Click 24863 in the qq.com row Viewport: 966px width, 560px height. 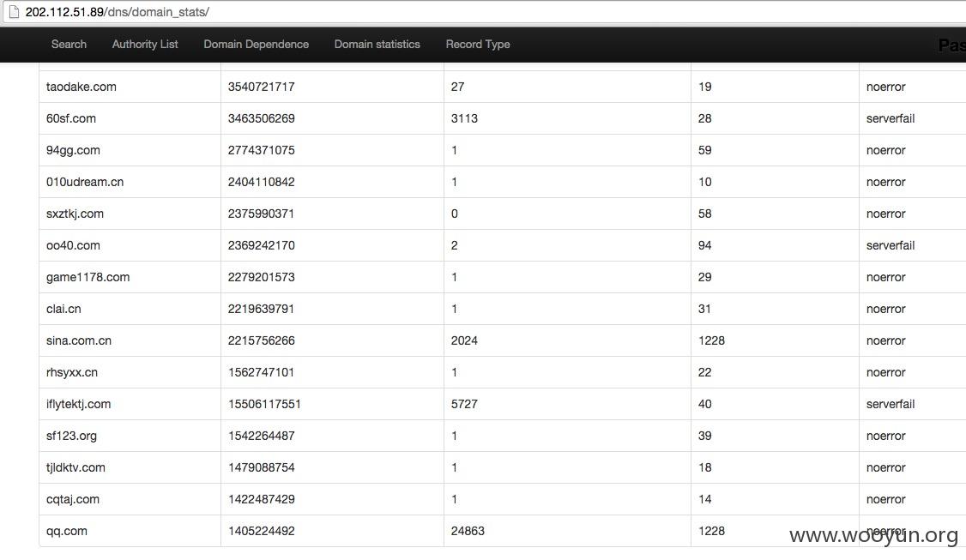tap(468, 531)
